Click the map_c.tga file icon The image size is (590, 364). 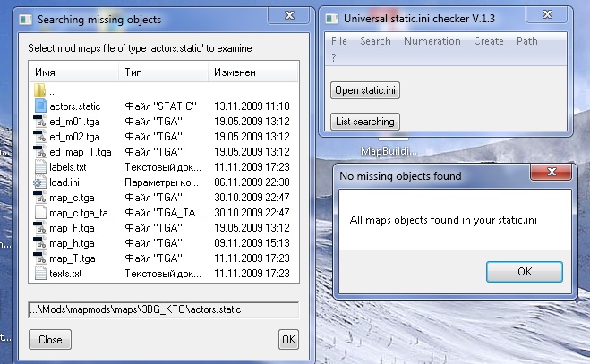click(x=40, y=198)
